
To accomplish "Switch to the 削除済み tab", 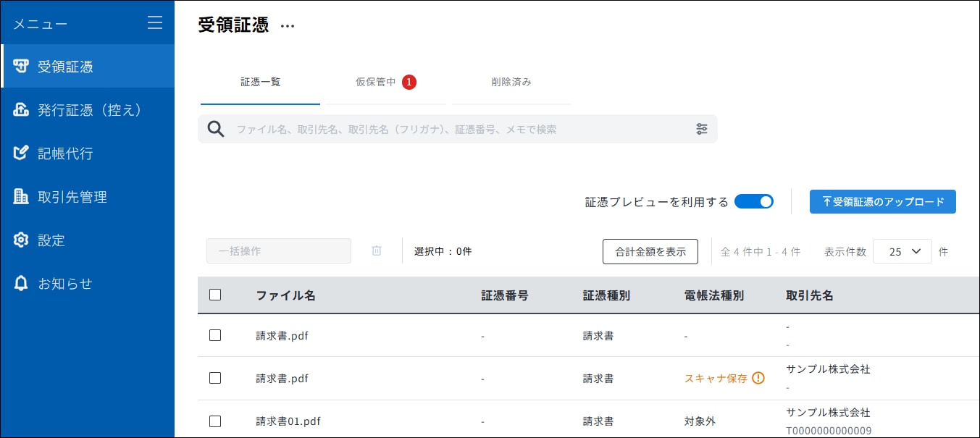I will tap(511, 82).
